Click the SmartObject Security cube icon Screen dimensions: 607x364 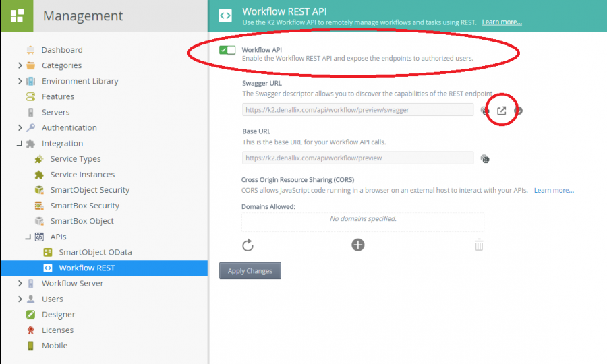click(x=39, y=190)
